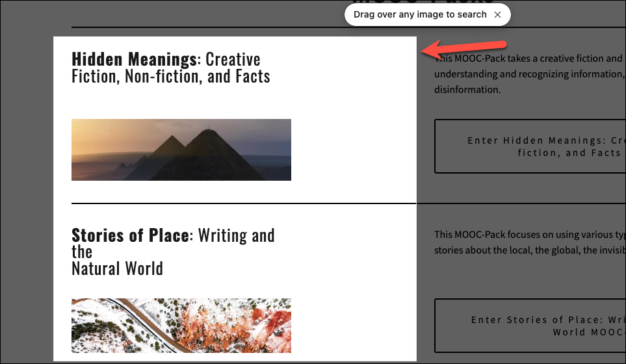The image size is (626, 364).
Task: Open the Enter Hidden Meanings button
Action: [530, 146]
